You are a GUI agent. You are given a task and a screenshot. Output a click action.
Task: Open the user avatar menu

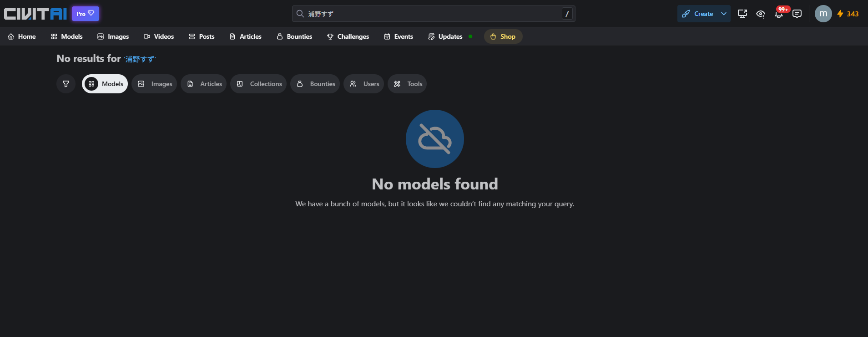click(x=823, y=14)
